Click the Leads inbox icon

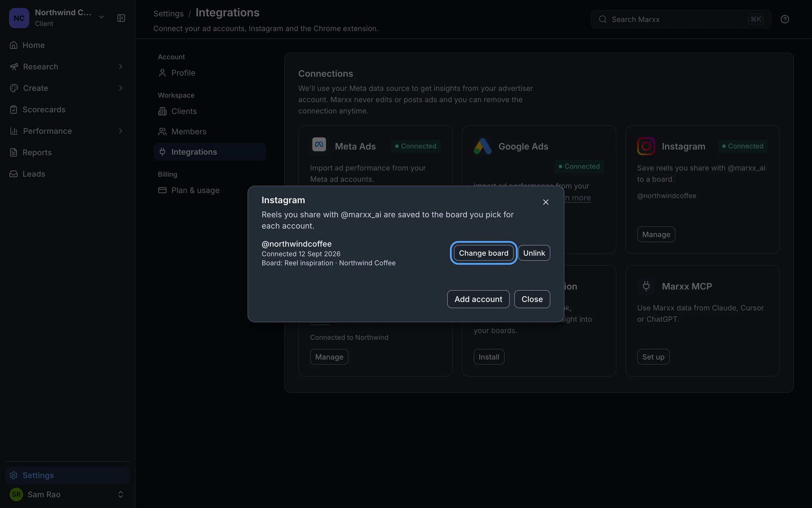point(14,174)
